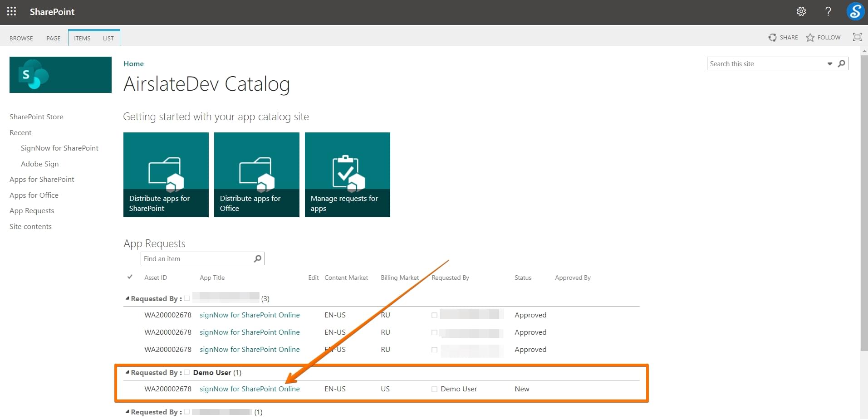Toggle presence checkbox in first Approved row
This screenshot has height=419, width=868.
click(434, 315)
